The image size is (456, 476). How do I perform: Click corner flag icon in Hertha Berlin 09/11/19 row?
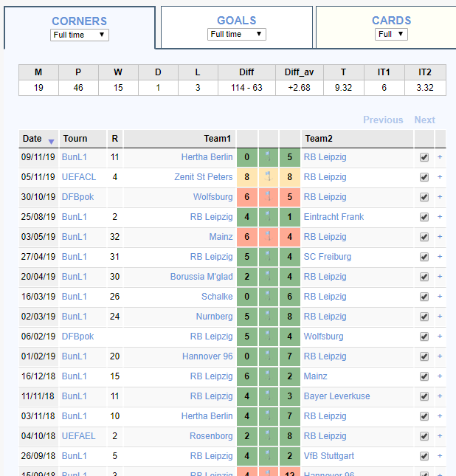click(x=268, y=157)
